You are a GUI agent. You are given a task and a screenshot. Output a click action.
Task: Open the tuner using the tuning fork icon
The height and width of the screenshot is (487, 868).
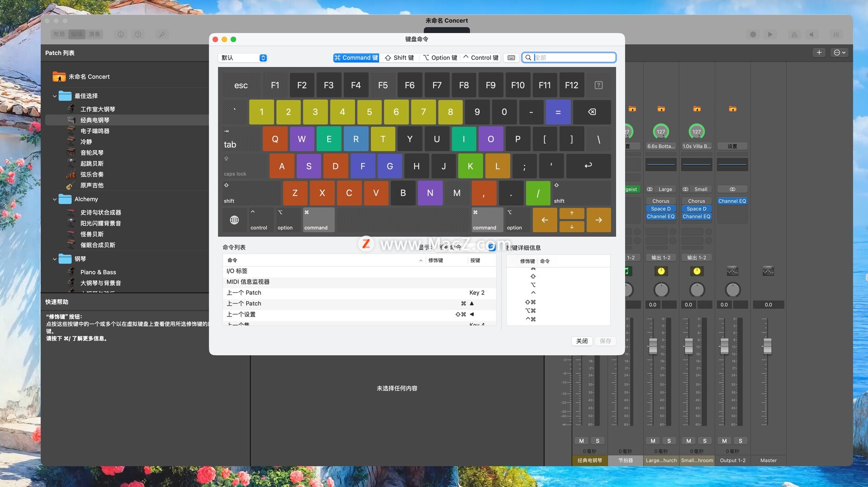(161, 34)
